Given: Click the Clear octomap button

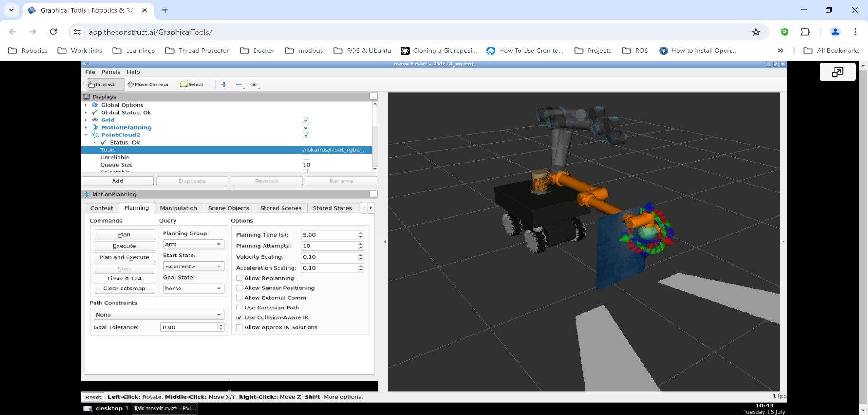Looking at the screenshot, I should 124,289.
